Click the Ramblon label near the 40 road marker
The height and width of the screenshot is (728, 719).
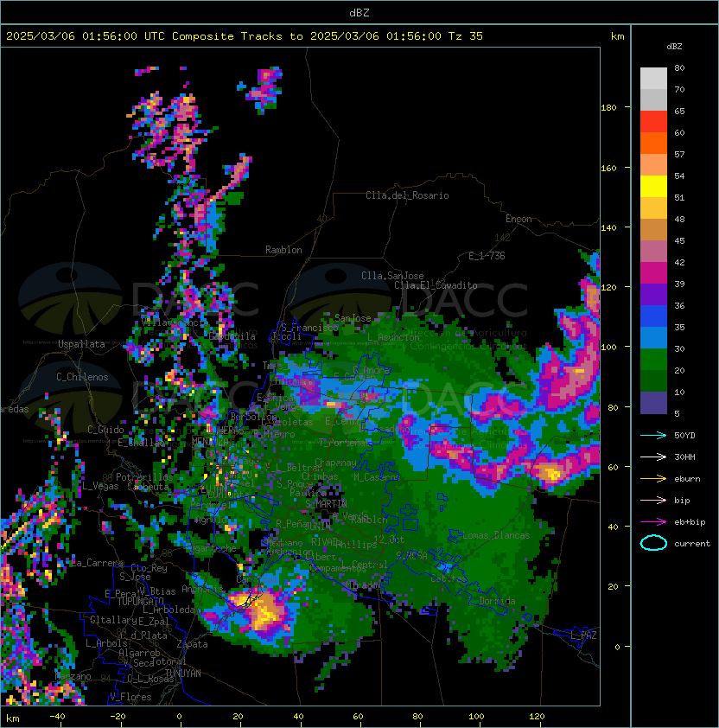click(x=283, y=250)
